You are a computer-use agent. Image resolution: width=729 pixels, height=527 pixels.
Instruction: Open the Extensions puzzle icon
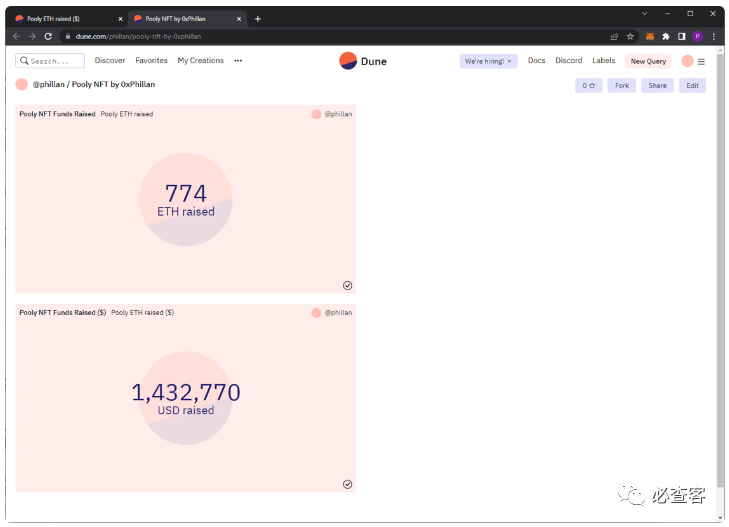click(666, 36)
